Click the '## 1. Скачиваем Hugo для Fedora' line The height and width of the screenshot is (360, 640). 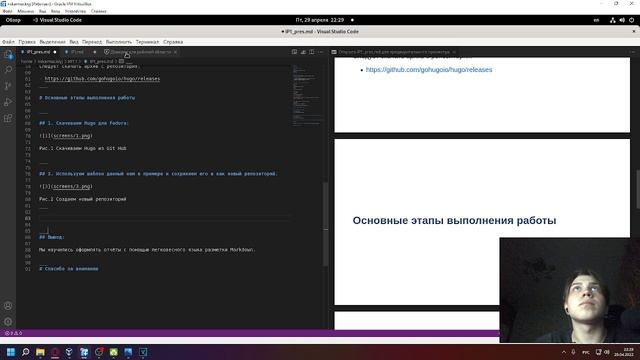pyautogui.click(x=84, y=123)
